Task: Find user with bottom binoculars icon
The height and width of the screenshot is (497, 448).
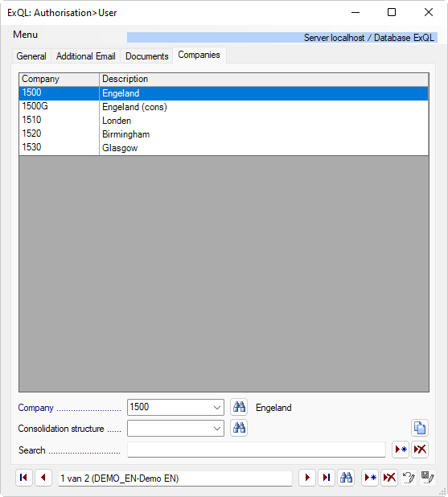Action: pos(346,478)
